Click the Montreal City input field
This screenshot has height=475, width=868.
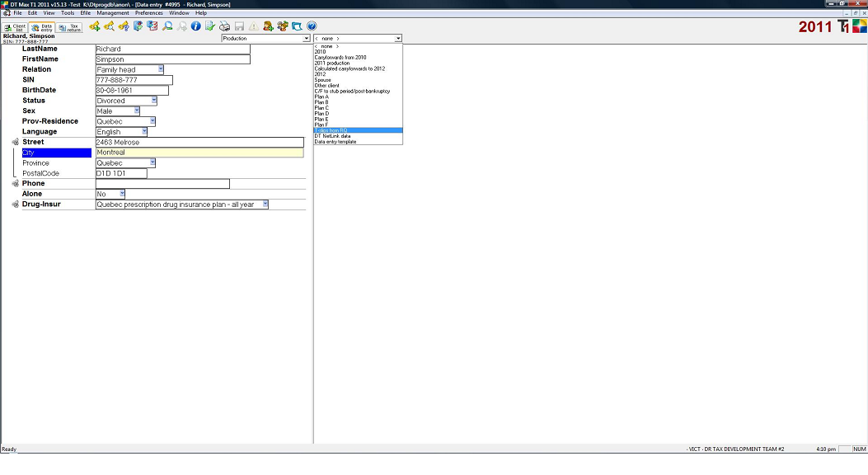pos(199,153)
